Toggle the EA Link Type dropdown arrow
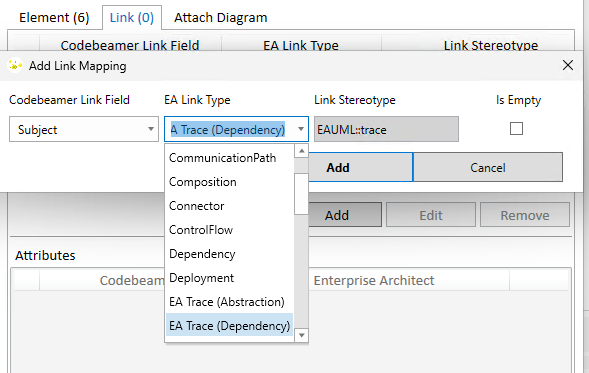 coord(301,129)
